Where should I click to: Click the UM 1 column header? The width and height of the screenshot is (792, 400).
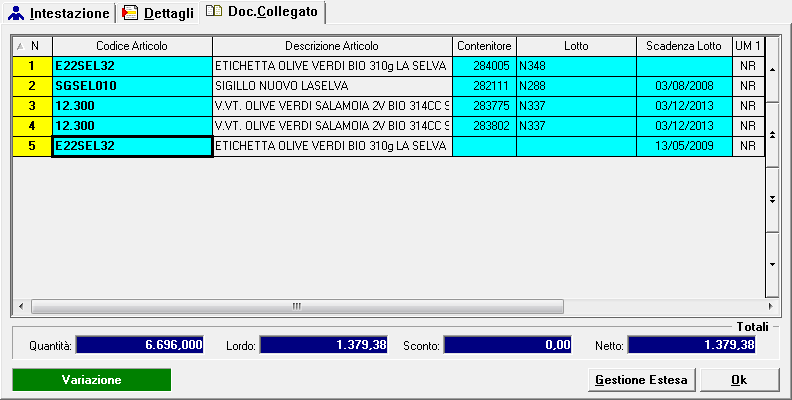coord(748,46)
